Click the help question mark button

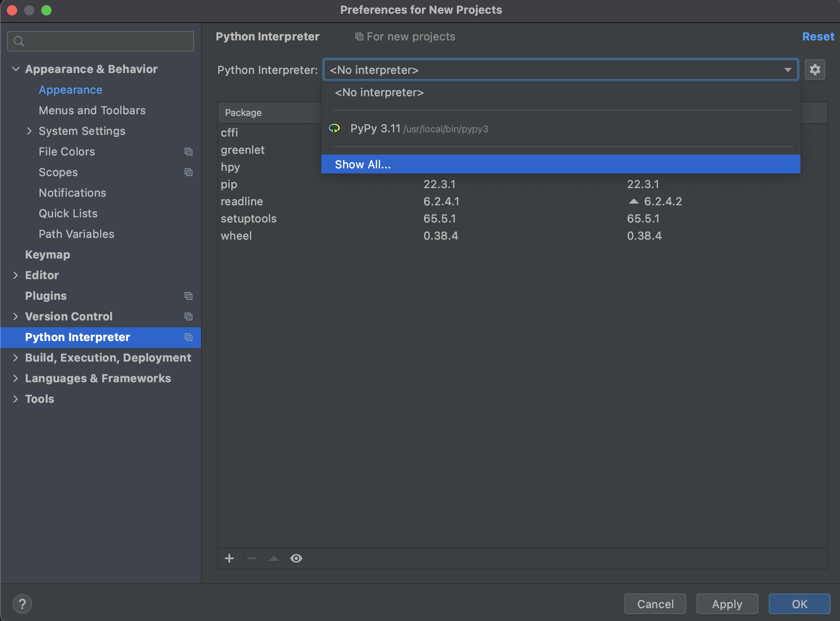pyautogui.click(x=22, y=604)
